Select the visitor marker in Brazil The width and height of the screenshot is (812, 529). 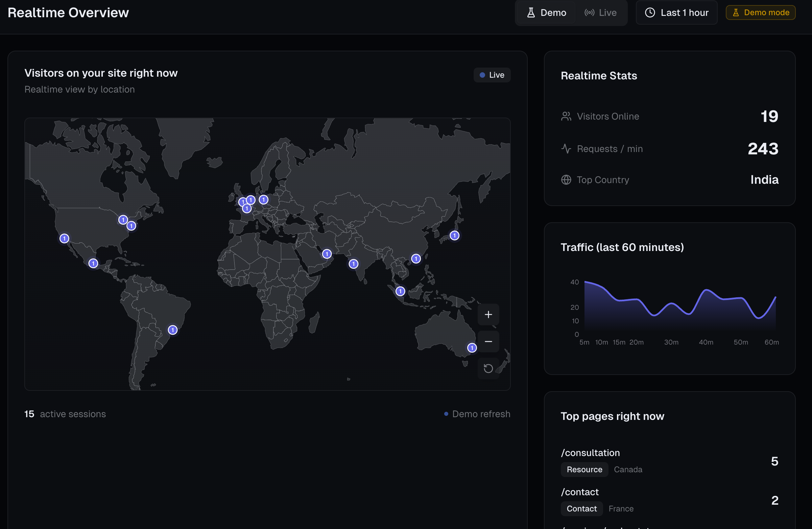[173, 330]
